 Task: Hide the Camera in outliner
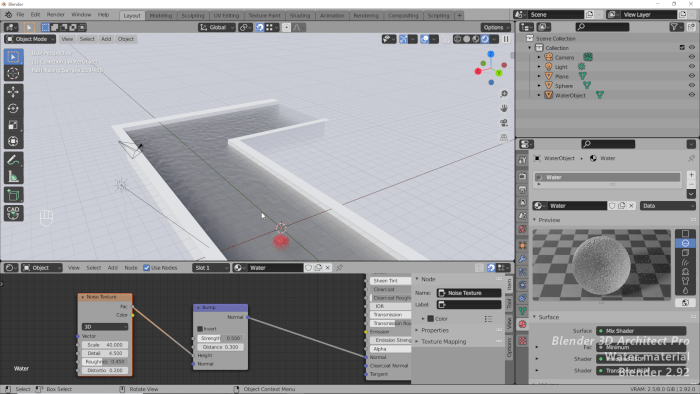(x=692, y=57)
